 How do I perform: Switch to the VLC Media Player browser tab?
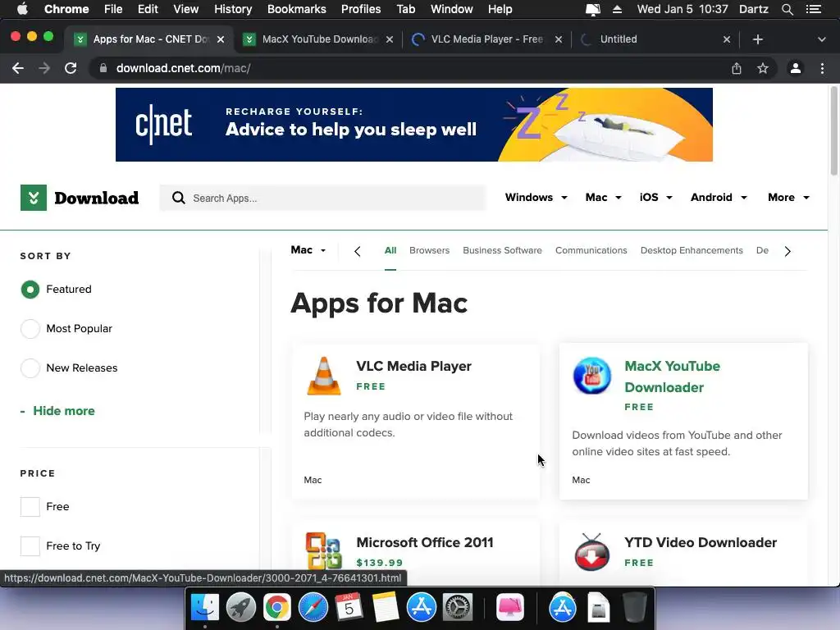coord(486,39)
